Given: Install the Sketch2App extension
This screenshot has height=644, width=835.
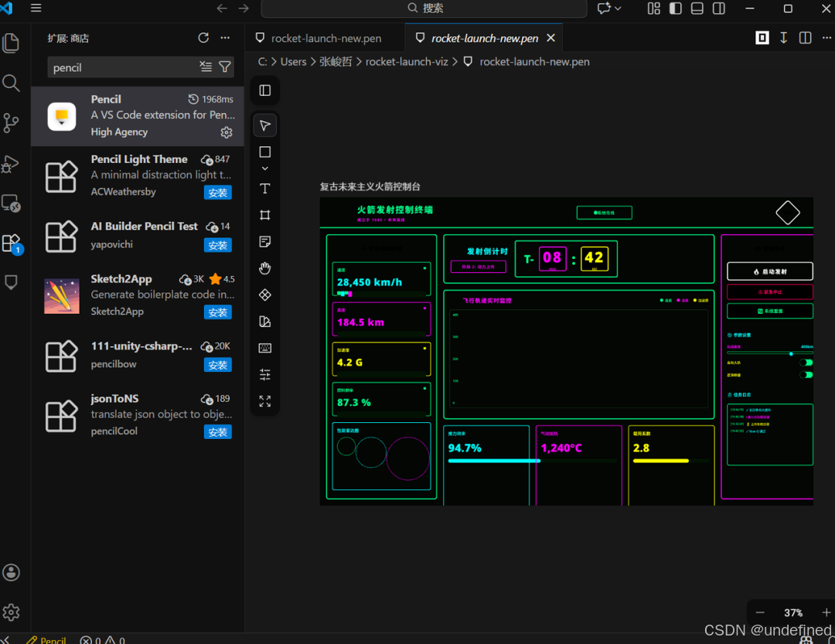Looking at the screenshot, I should click(x=218, y=312).
